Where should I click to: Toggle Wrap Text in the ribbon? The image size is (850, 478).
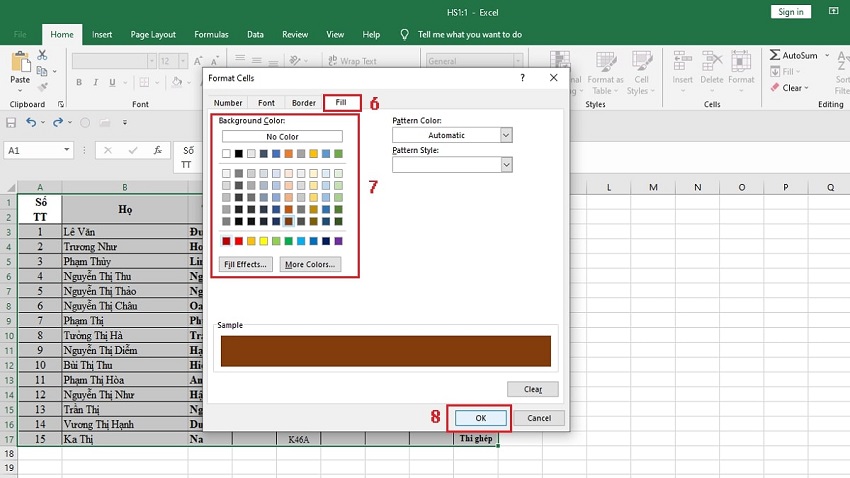(x=352, y=61)
